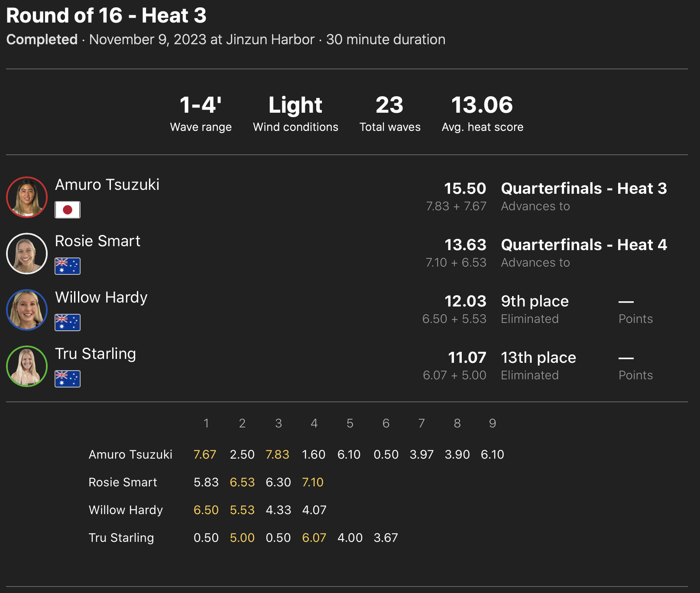Image resolution: width=700 pixels, height=593 pixels.
Task: Click Tru Starling's 6.07 wave score
Action: (314, 538)
